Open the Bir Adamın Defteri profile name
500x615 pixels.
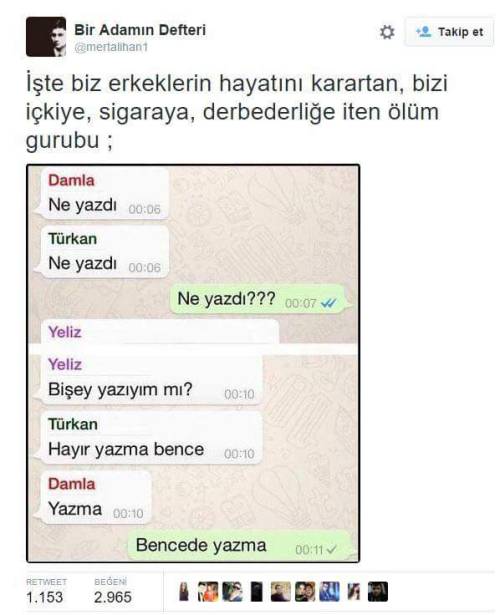(x=140, y=30)
